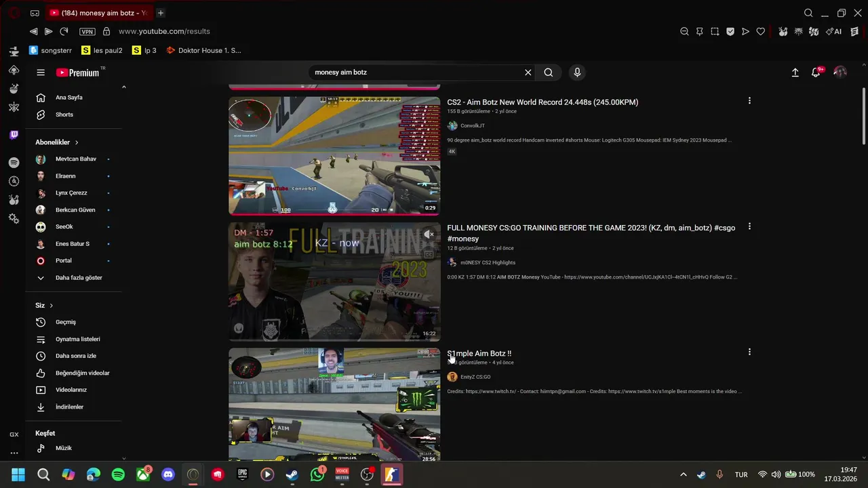Play the FULL MONESY training thumbnail
The width and height of the screenshot is (868, 488).
tap(334, 281)
